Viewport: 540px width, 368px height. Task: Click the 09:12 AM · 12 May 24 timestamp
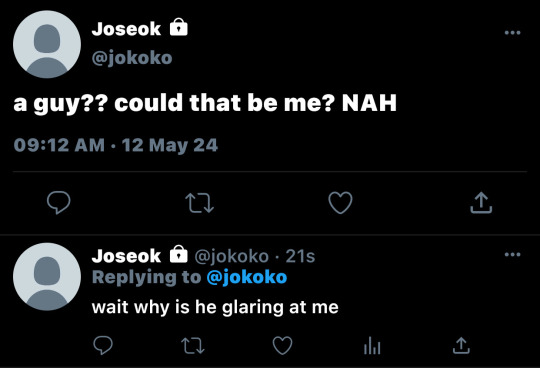click(x=116, y=145)
